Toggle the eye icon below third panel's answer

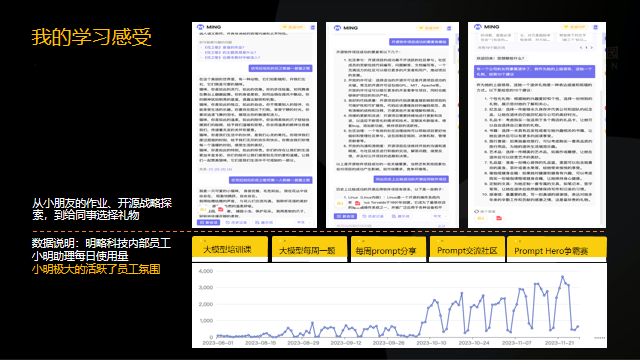[476, 211]
